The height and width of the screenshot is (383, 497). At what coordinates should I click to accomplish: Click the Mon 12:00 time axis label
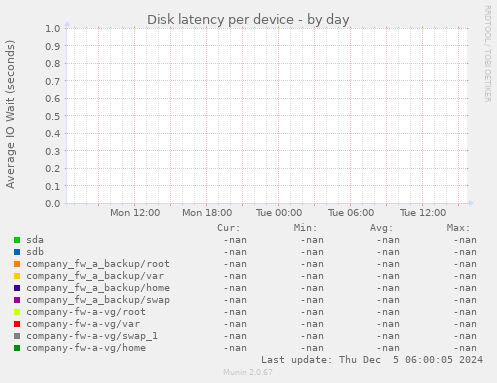pos(135,213)
